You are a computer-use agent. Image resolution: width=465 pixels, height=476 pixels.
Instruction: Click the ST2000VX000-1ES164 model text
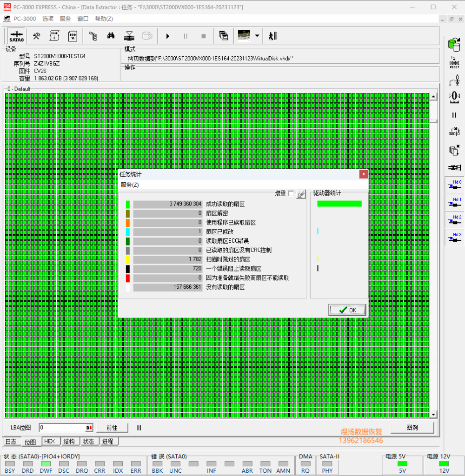click(x=60, y=56)
